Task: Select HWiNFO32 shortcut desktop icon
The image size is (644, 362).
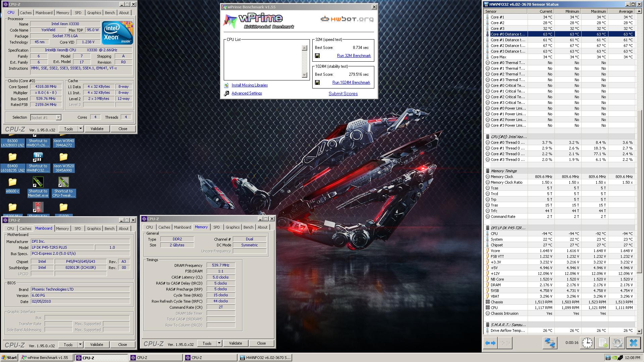Action: tap(38, 157)
